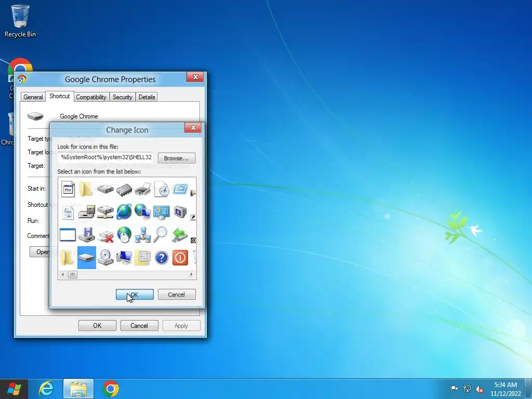Click the Apply button in the Properties window
This screenshot has height=399, width=532.
pos(181,326)
